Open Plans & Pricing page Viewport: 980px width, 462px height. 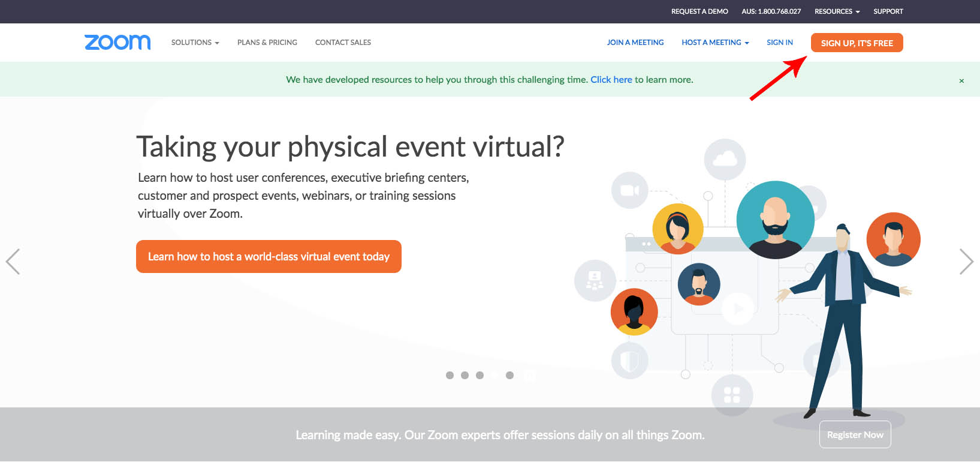(x=267, y=43)
